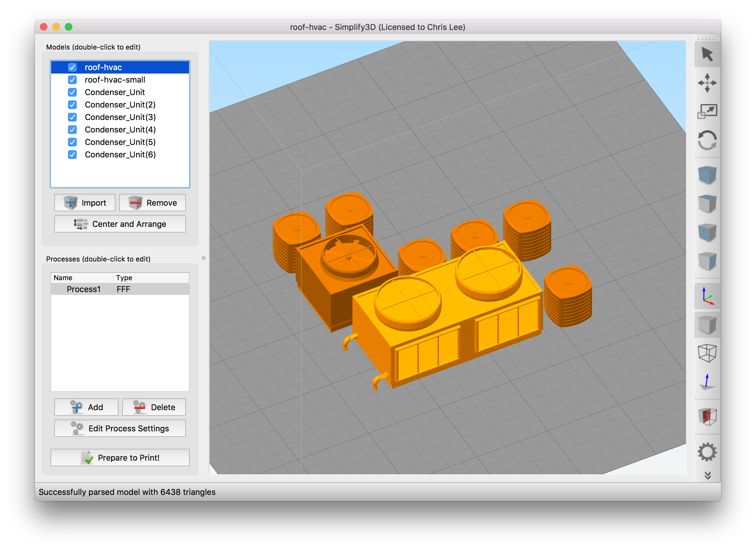The height and width of the screenshot is (551, 756).
Task: Activate the translate/move models tool
Action: [x=707, y=83]
